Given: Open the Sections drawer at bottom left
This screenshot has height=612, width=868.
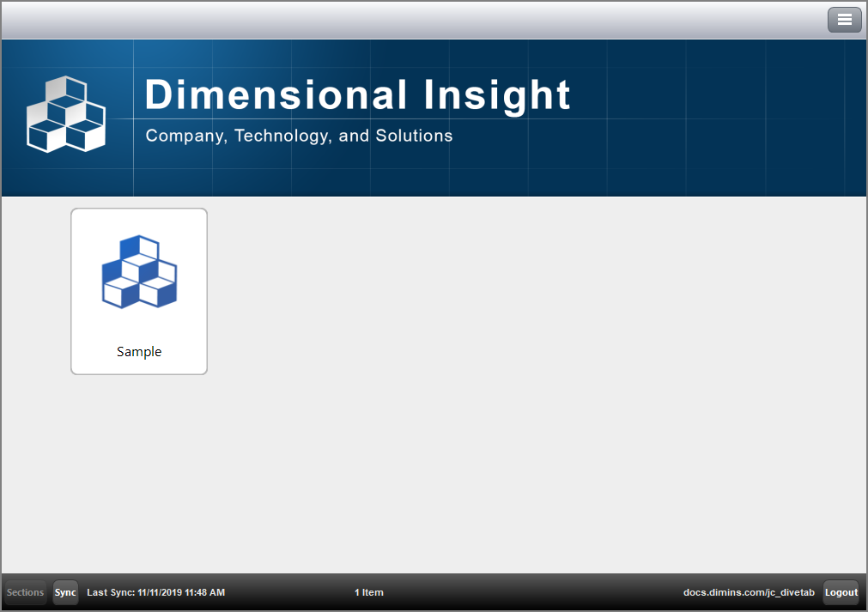Looking at the screenshot, I should [24, 592].
